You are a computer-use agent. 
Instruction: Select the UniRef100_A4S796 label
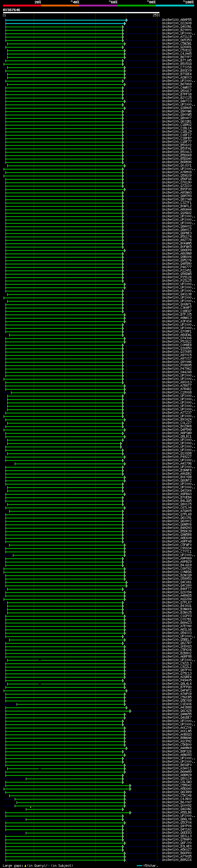pos(177,463)
